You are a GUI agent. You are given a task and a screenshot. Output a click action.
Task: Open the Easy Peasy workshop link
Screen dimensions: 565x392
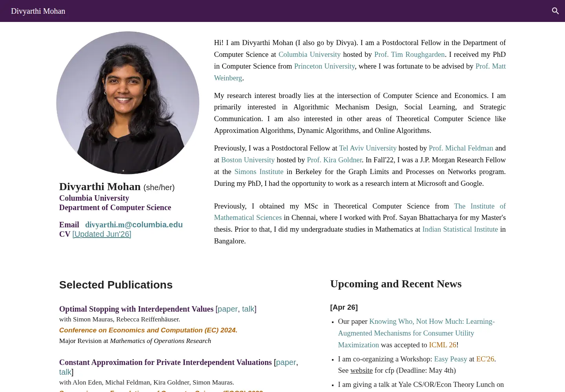coord(450,359)
